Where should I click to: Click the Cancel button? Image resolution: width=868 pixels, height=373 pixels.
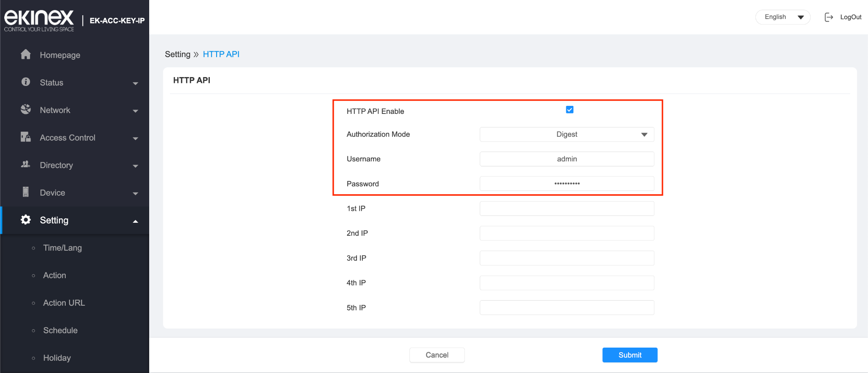tap(437, 355)
